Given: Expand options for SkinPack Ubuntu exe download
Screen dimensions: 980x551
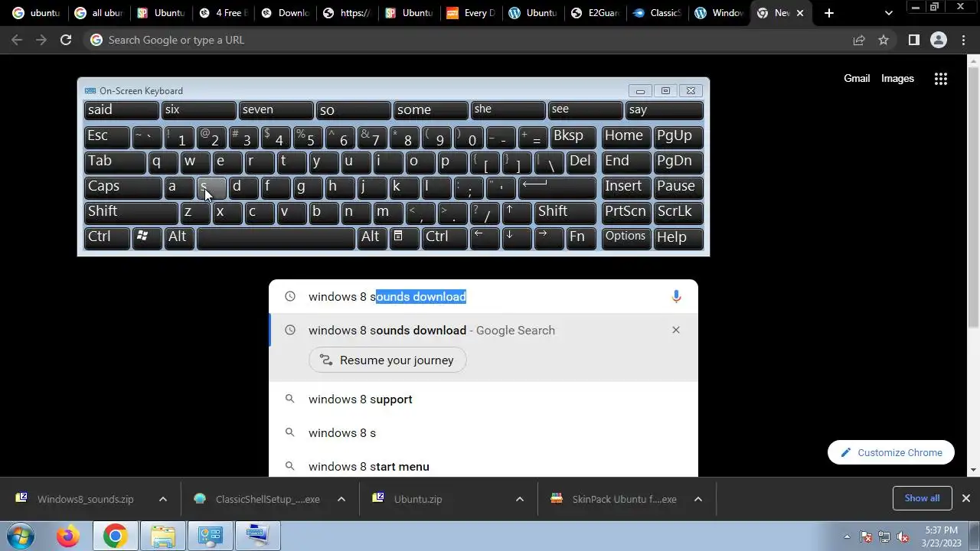Looking at the screenshot, I should click(x=698, y=499).
